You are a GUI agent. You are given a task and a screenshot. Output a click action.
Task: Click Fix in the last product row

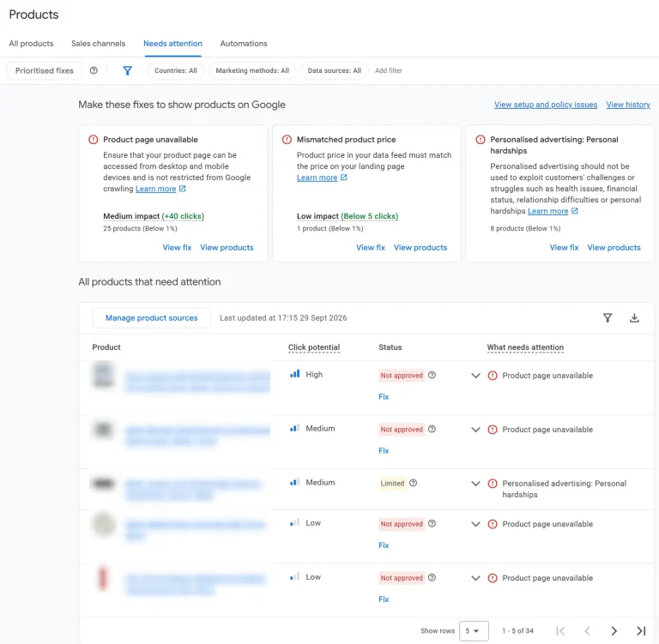384,599
